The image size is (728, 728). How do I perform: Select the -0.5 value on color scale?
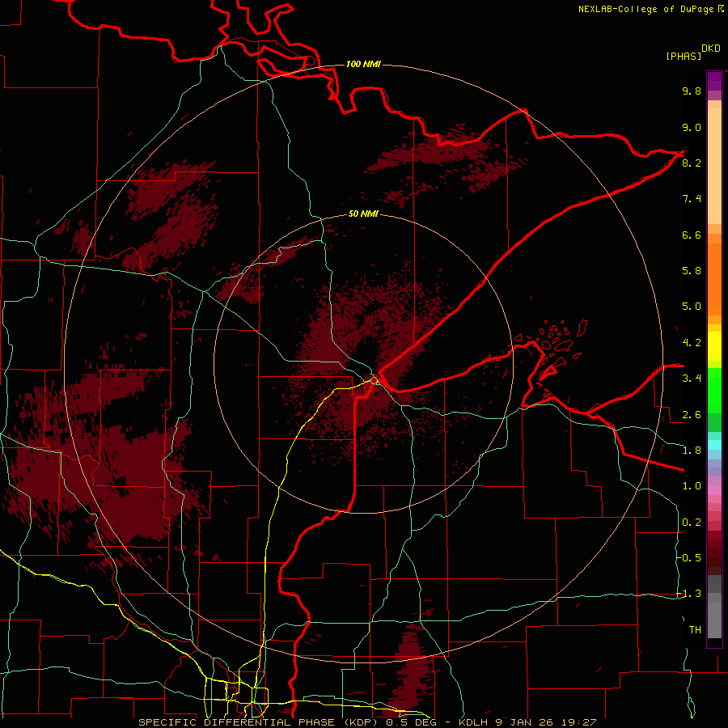(x=689, y=557)
